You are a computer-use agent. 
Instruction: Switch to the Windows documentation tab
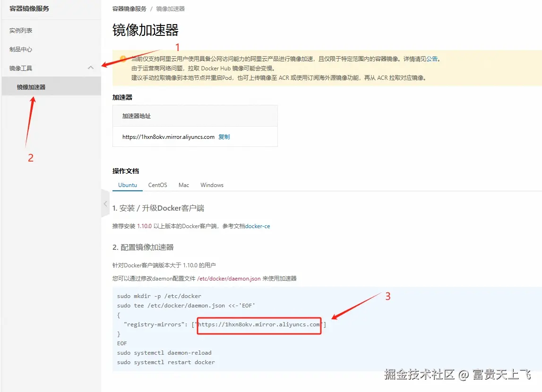click(x=211, y=185)
